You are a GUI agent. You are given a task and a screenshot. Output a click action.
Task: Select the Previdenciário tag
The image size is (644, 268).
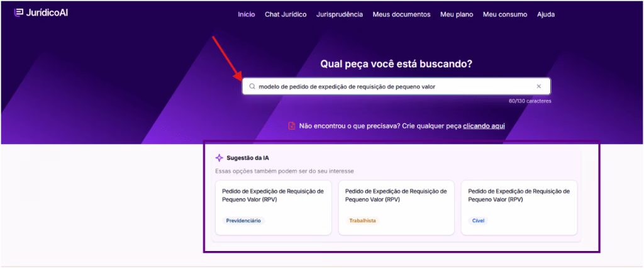coord(243,221)
